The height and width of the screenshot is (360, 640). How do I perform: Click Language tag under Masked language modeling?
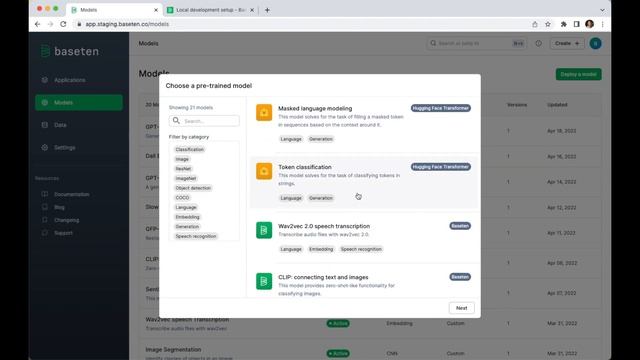tap(291, 139)
